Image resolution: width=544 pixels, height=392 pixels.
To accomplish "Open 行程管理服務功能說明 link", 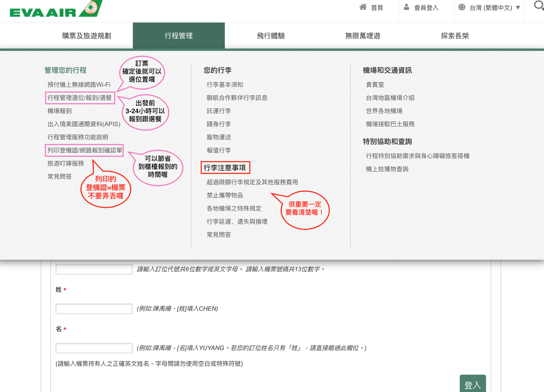I will 78,137.
